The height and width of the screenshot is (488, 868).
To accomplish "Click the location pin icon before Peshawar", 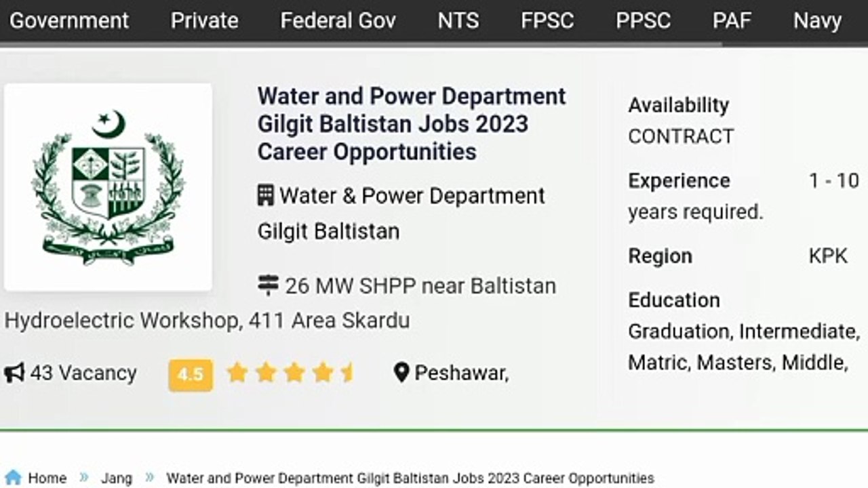I will point(402,372).
